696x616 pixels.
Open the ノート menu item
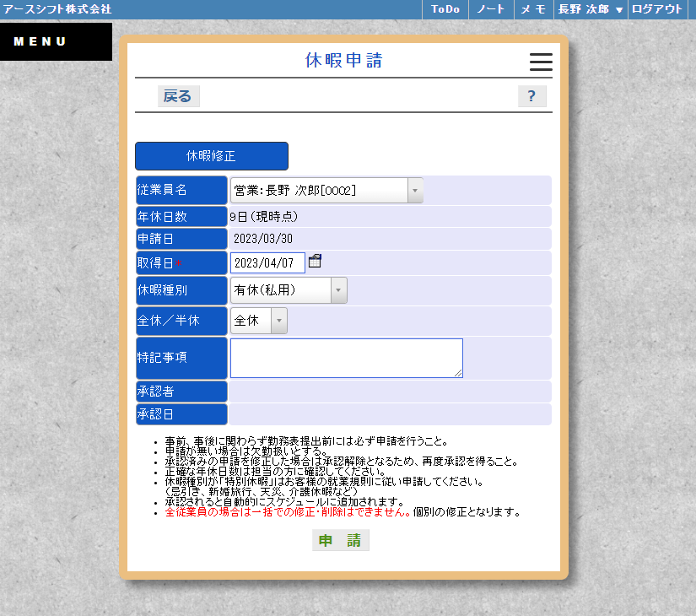pos(490,9)
